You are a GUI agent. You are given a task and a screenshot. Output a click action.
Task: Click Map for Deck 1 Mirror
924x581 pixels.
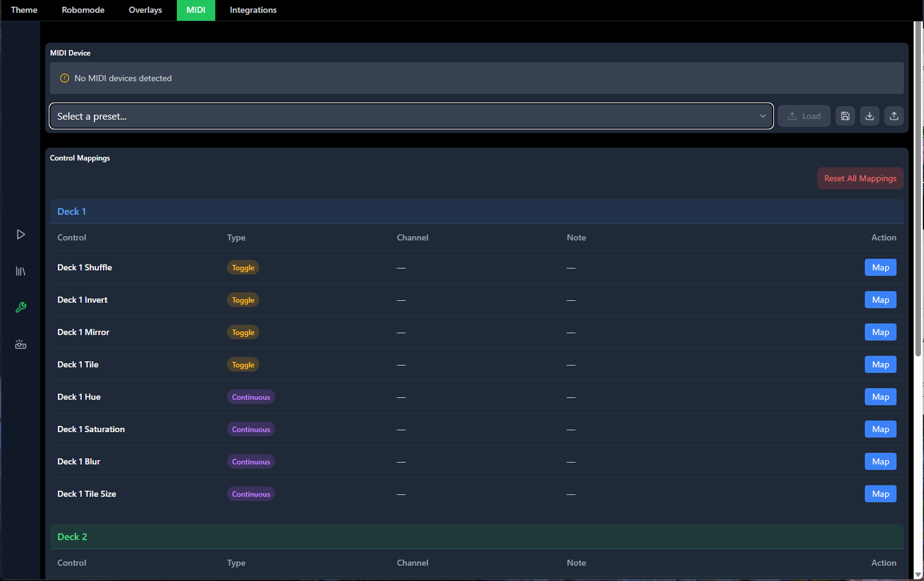pyautogui.click(x=880, y=332)
